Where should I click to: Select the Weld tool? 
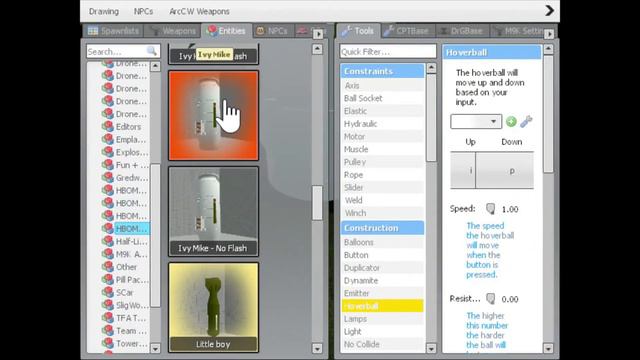pyautogui.click(x=382, y=200)
